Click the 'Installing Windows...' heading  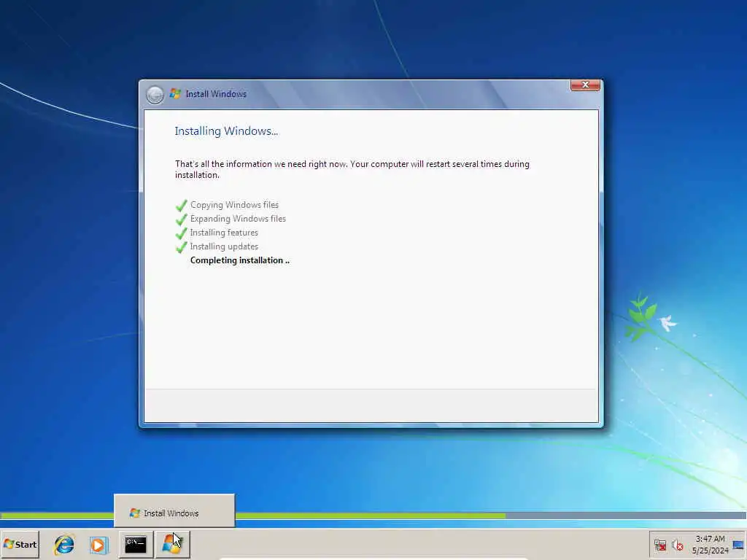coord(226,131)
